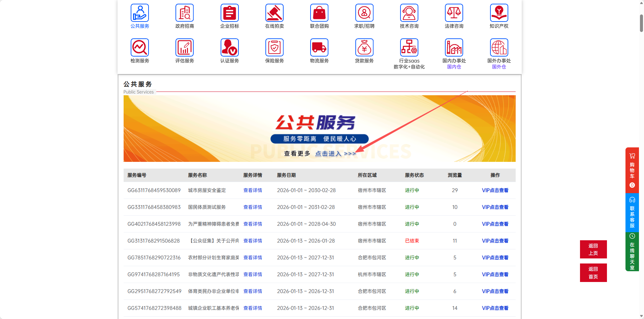The image size is (644, 319).
Task: Click the 国外仓 link under 国外办事处
Action: coord(499,67)
